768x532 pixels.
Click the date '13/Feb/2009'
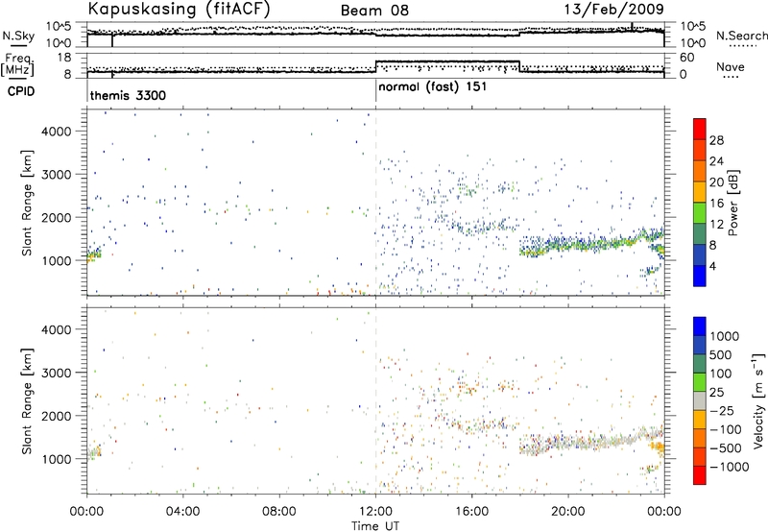[x=614, y=10]
